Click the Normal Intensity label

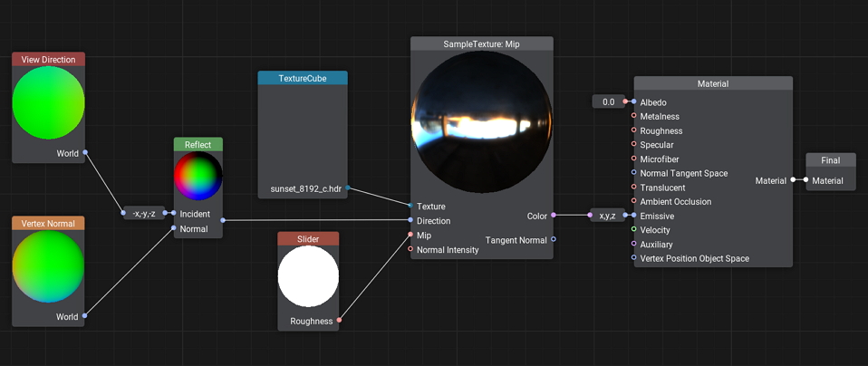pyautogui.click(x=448, y=250)
